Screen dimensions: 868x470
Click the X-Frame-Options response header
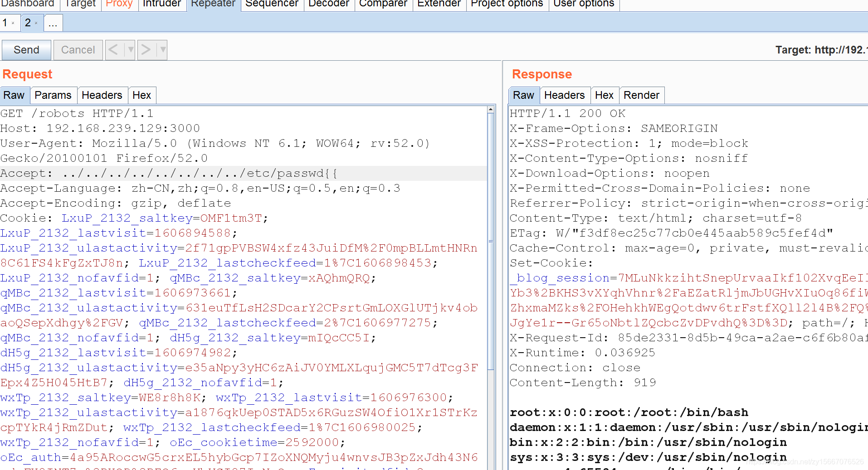click(614, 128)
